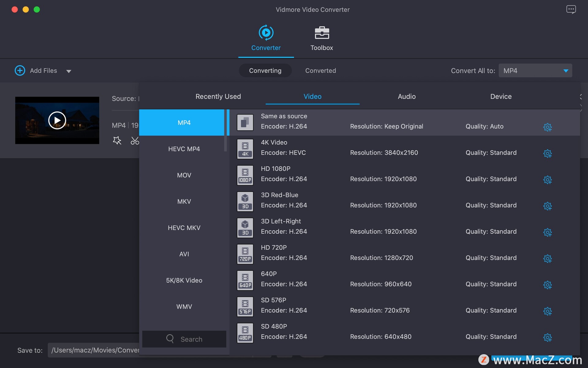Click the star effects icon near the thumbnail
588x368 pixels.
click(x=117, y=140)
